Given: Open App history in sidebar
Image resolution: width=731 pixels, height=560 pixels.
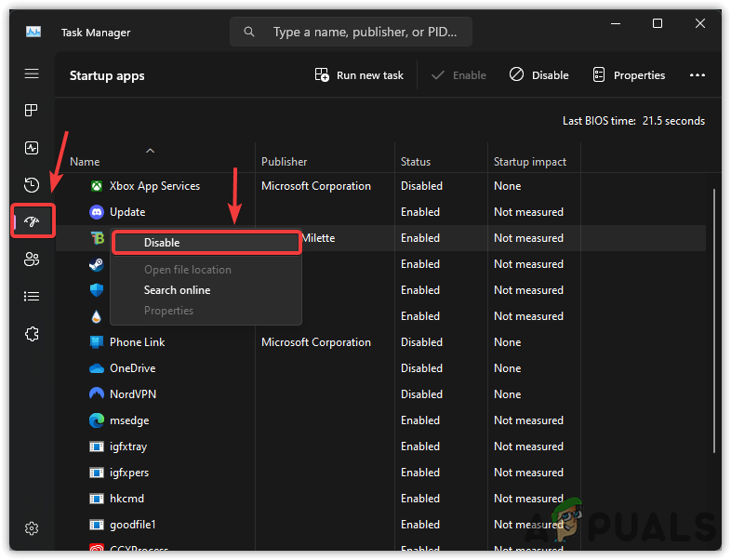Looking at the screenshot, I should [x=32, y=185].
